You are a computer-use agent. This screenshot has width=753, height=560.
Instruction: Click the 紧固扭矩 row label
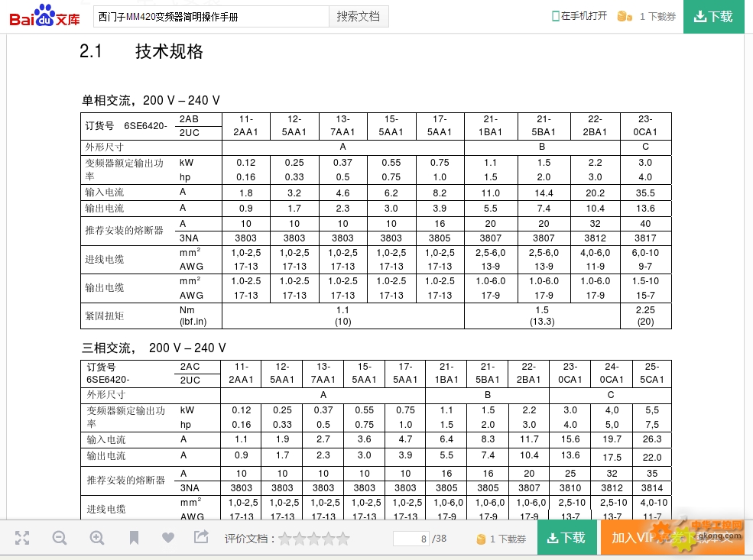click(x=105, y=316)
